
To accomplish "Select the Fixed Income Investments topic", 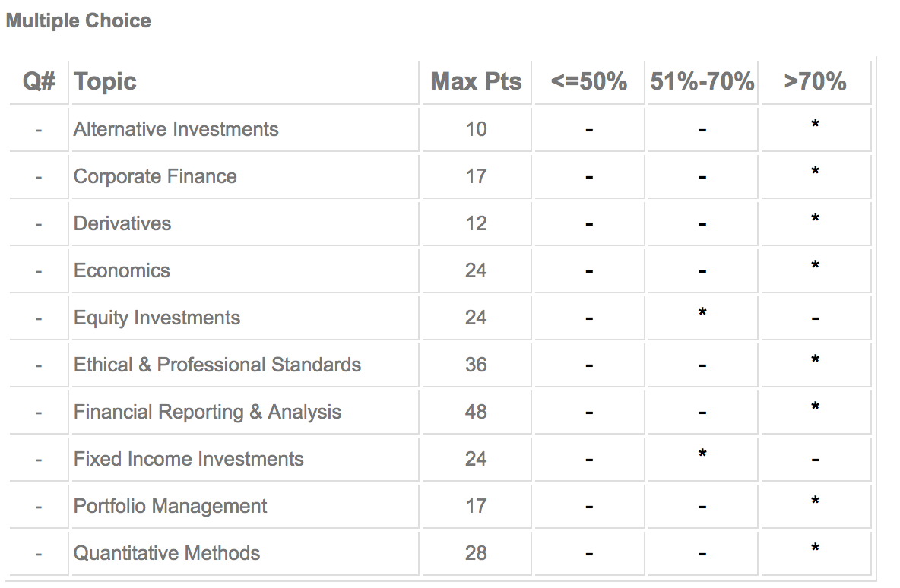I will coord(189,459).
